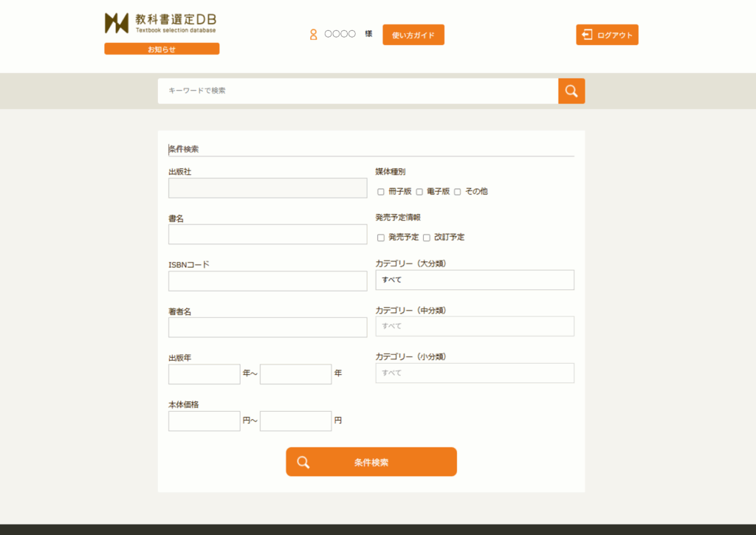Run search with the 条件検索 button

[371, 461]
